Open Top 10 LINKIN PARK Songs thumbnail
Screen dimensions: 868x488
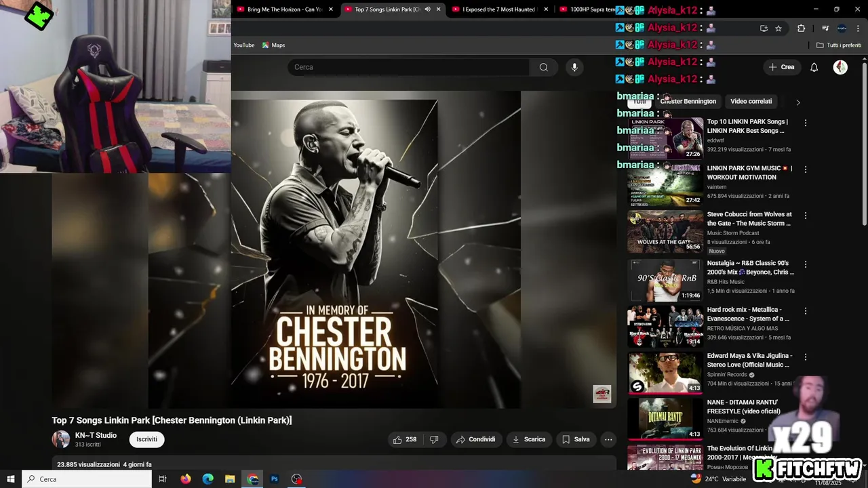pyautogui.click(x=665, y=139)
